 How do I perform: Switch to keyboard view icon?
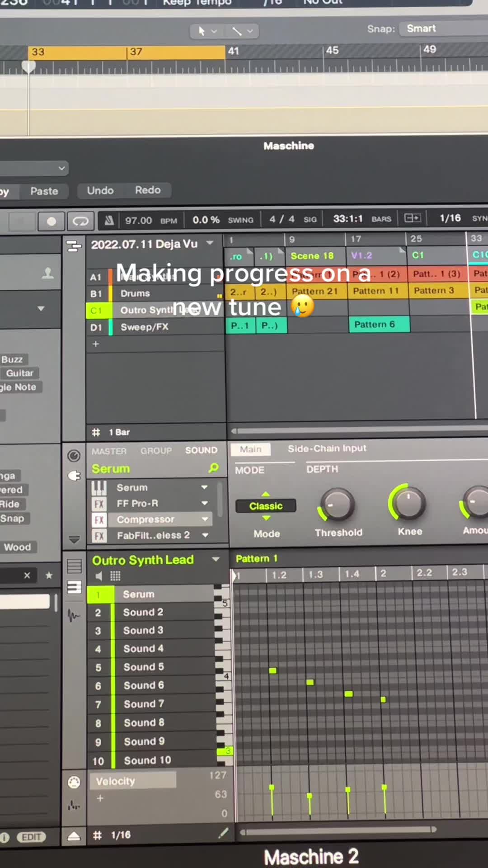(x=74, y=587)
